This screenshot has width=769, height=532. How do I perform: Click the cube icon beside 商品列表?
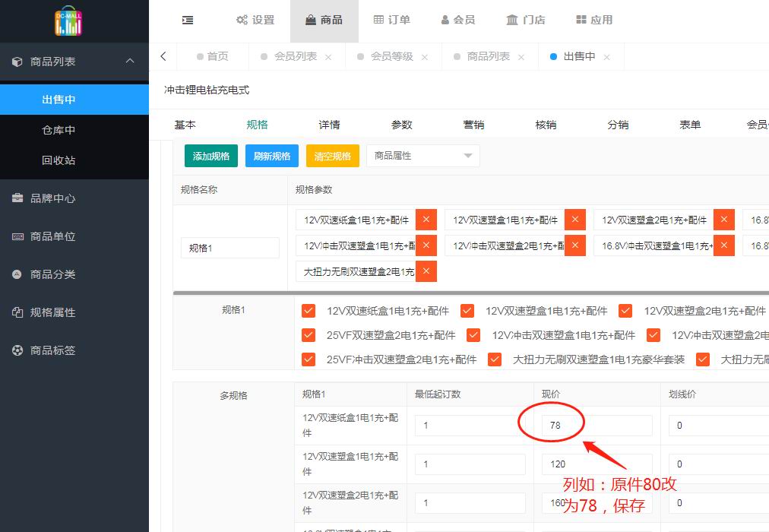pyautogui.click(x=17, y=62)
